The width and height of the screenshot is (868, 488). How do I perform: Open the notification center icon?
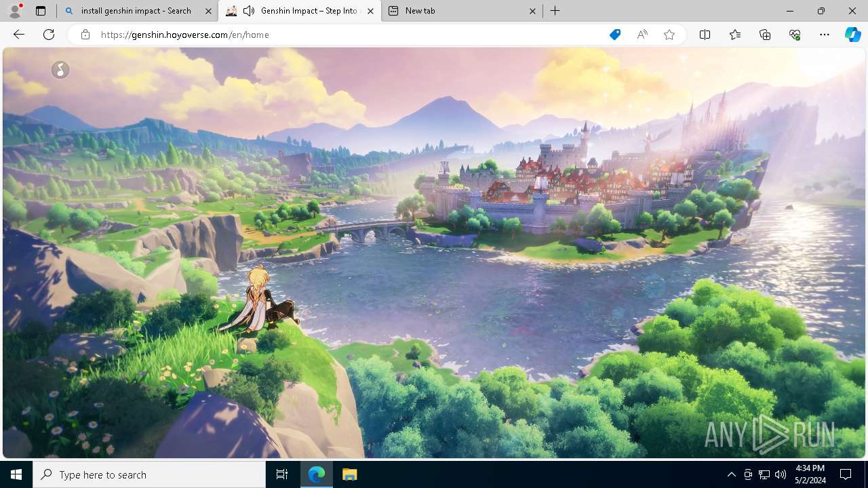click(x=846, y=474)
